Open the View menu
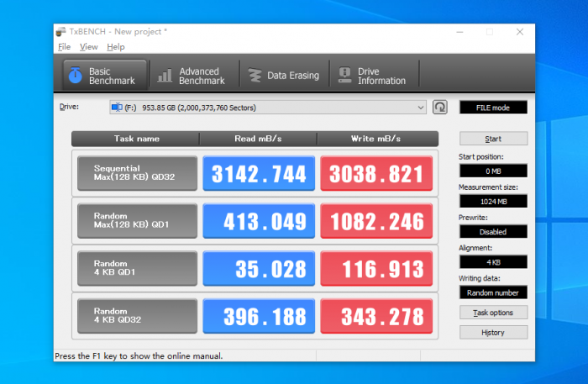Image resolution: width=588 pixels, height=384 pixels. coord(88,47)
